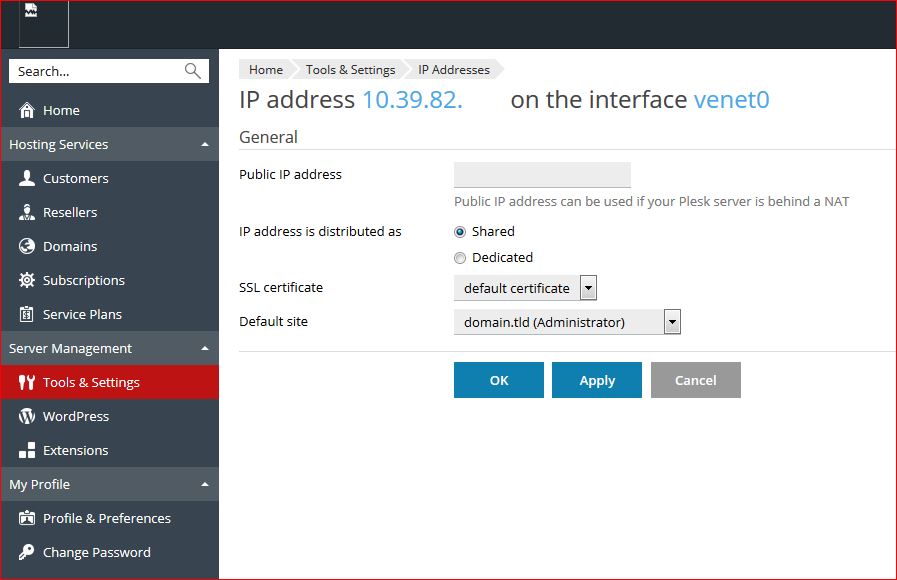
Task: Click the Resellers icon in sidebar
Action: [27, 212]
